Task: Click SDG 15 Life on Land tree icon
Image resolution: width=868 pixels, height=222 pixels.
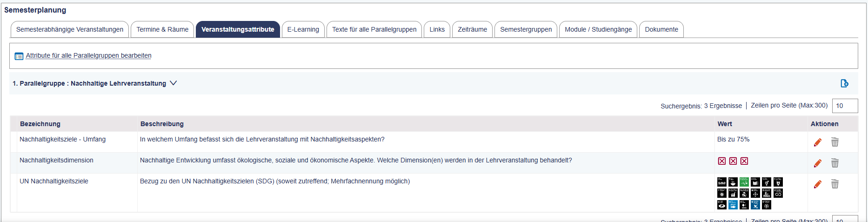Action: 744,205
